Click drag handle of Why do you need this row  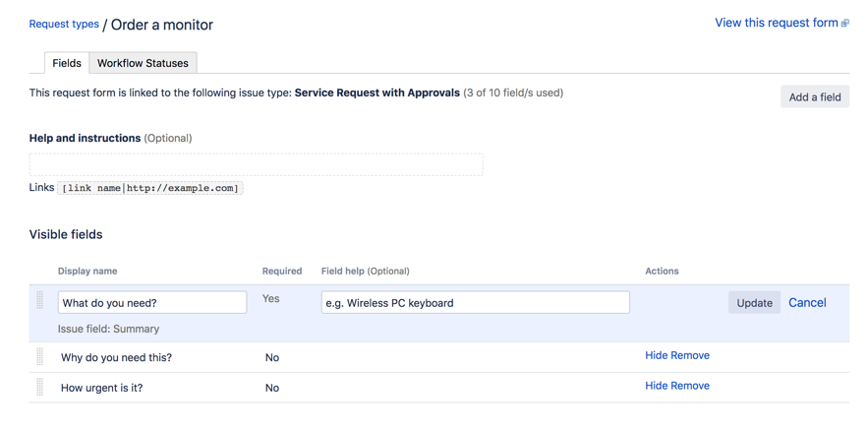pos(40,357)
